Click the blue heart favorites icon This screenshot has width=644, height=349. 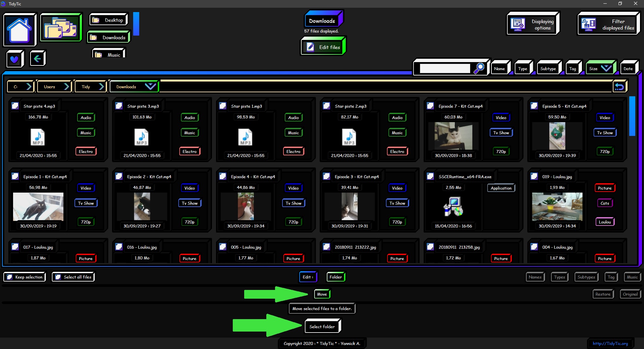point(14,59)
